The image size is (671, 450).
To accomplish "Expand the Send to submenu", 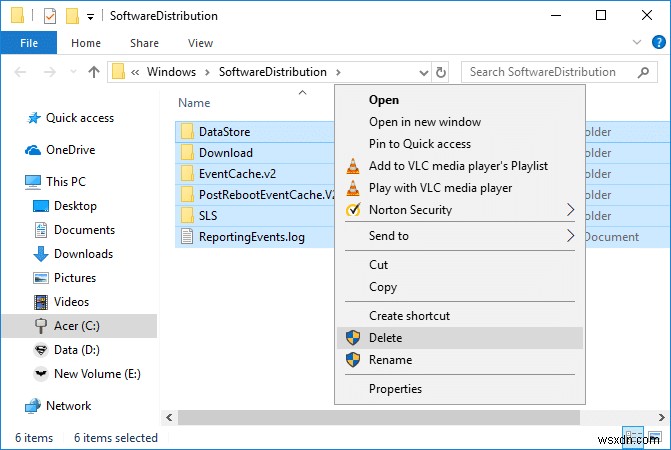I will point(571,236).
